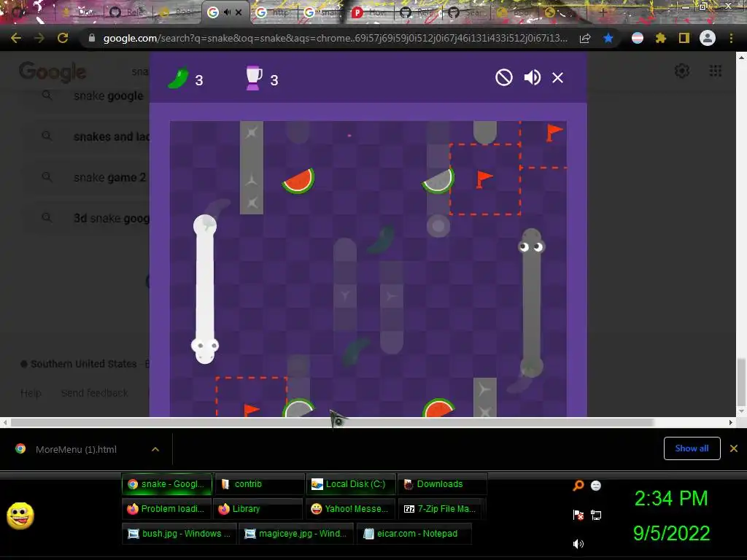Open Yahoo! Messenger taskbar window

(349, 508)
